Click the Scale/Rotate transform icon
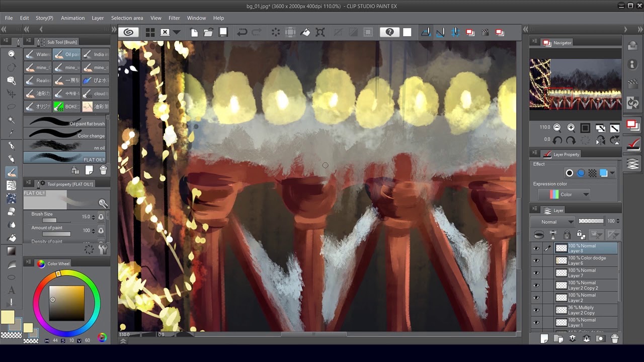 (x=320, y=32)
